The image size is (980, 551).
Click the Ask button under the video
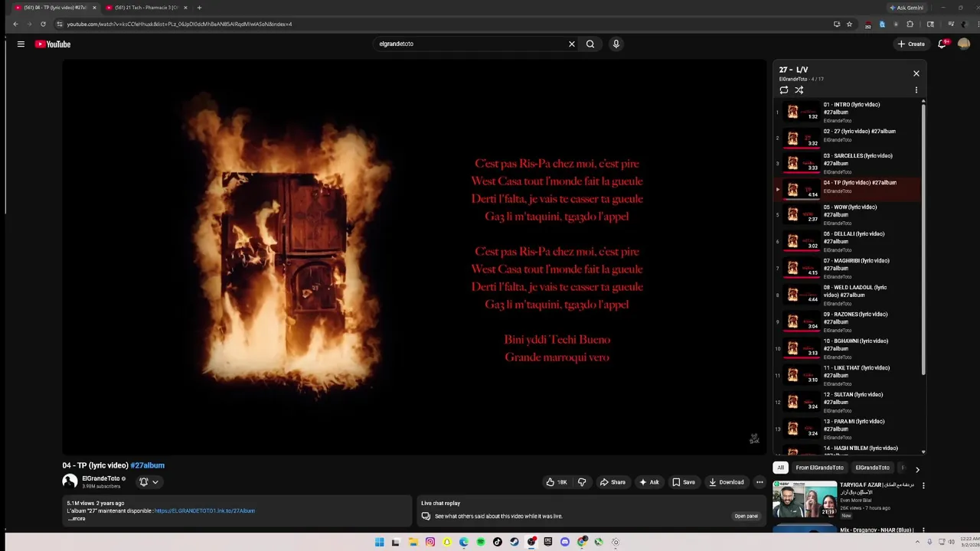(649, 482)
